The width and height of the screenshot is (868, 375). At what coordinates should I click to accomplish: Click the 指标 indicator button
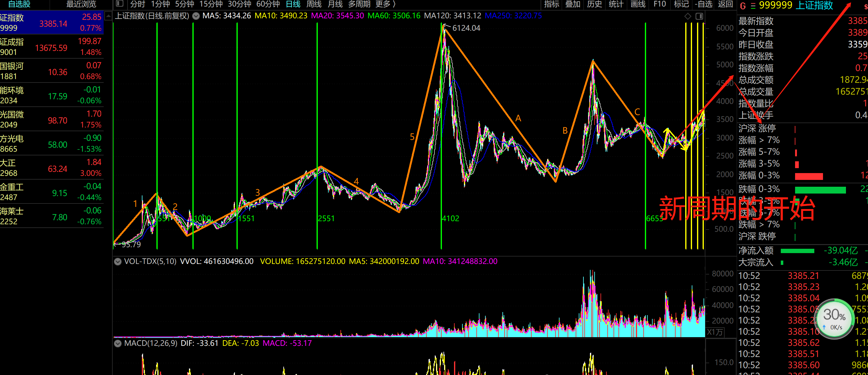tap(551, 4)
